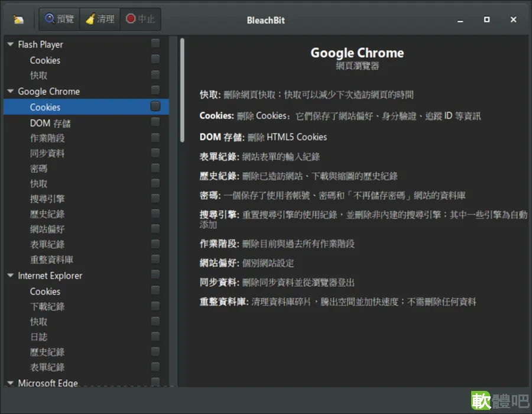Collapse the Flash Player tree group
This screenshot has height=414, width=532.
coord(11,44)
